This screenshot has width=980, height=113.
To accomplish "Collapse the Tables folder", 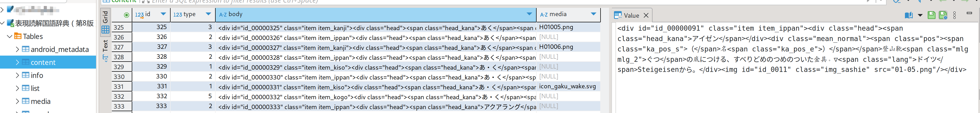I will click(9, 36).
